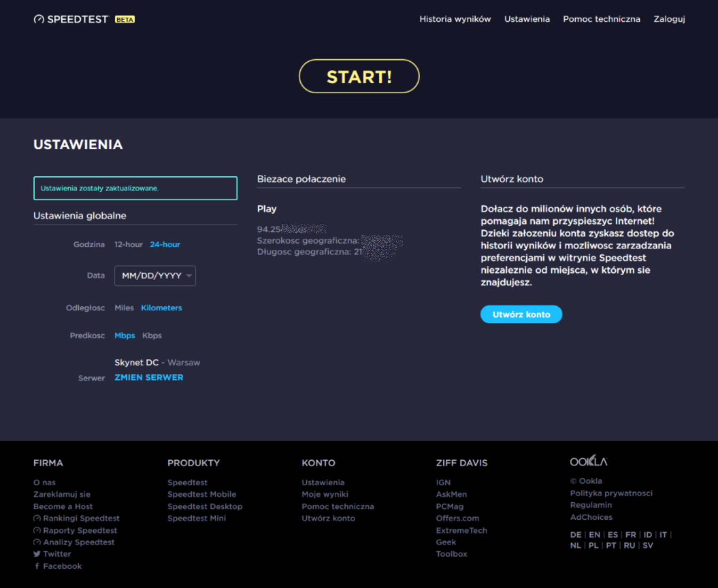Image resolution: width=718 pixels, height=588 pixels.
Task: Open Historia wyników in the top menu
Action: (x=455, y=19)
